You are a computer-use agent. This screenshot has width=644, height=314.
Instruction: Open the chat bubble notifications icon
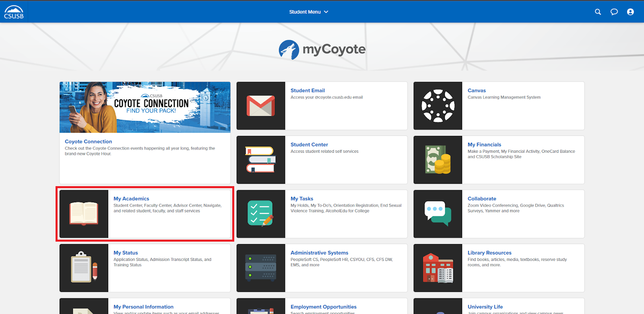pos(614,12)
